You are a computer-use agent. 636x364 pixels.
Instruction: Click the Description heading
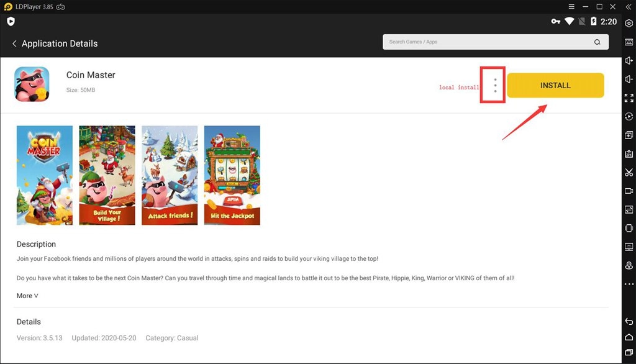[x=36, y=244]
